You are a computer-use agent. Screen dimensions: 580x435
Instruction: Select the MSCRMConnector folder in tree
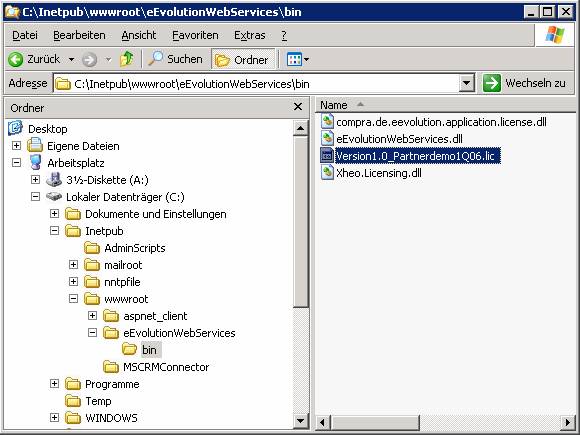tap(156, 367)
